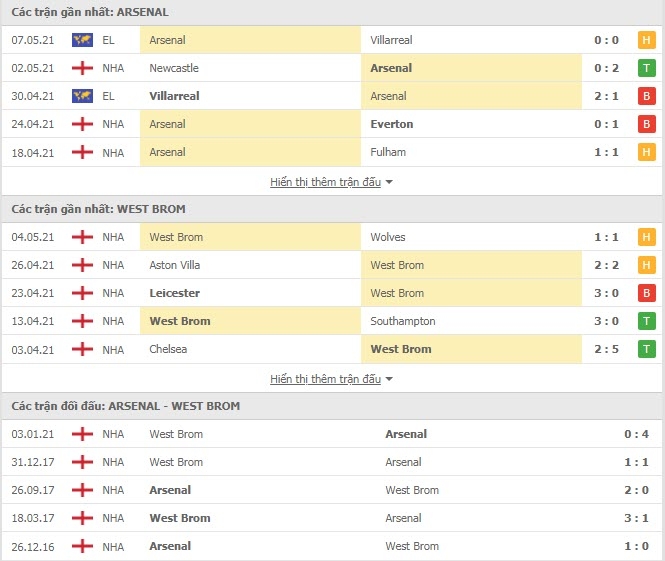The height and width of the screenshot is (561, 665).
Task: Click the 2 : 5 score for Chelsea-West Brom
Action: [x=606, y=349]
